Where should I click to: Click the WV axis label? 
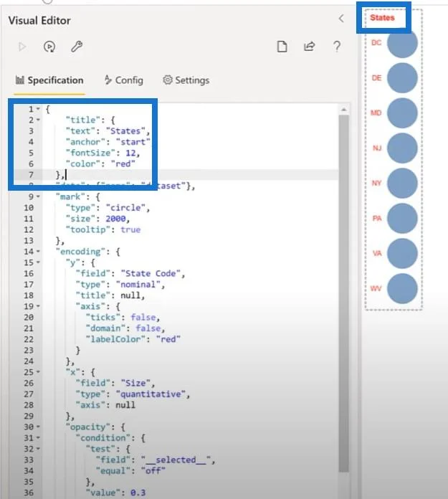point(376,289)
